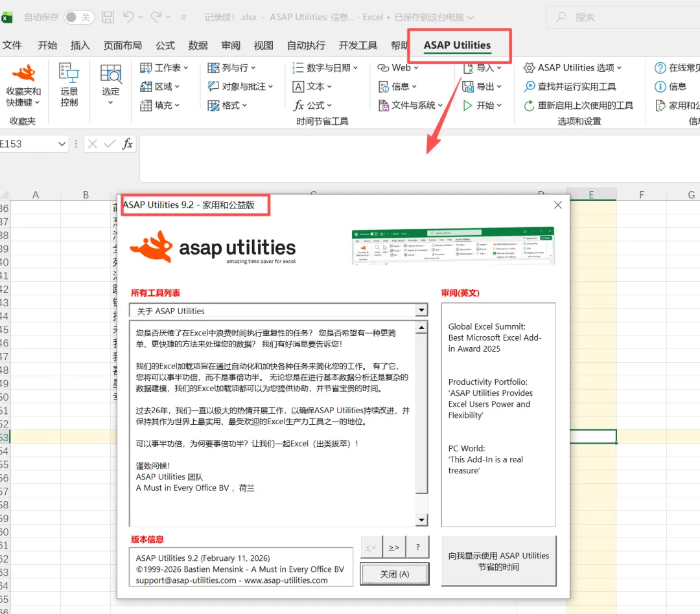Viewport: 700px width, 614px height.
Task: Click the 文件与系统 tool icon
Action: pyautogui.click(x=383, y=106)
